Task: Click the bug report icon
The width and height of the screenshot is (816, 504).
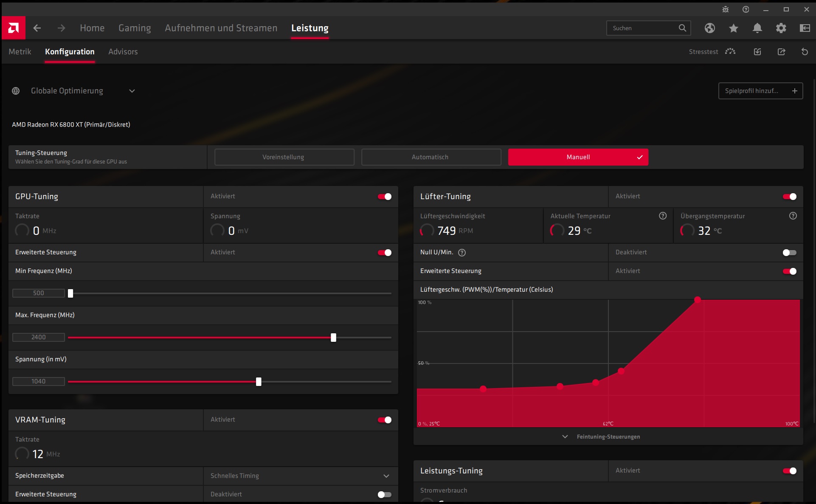Action: tap(725, 9)
